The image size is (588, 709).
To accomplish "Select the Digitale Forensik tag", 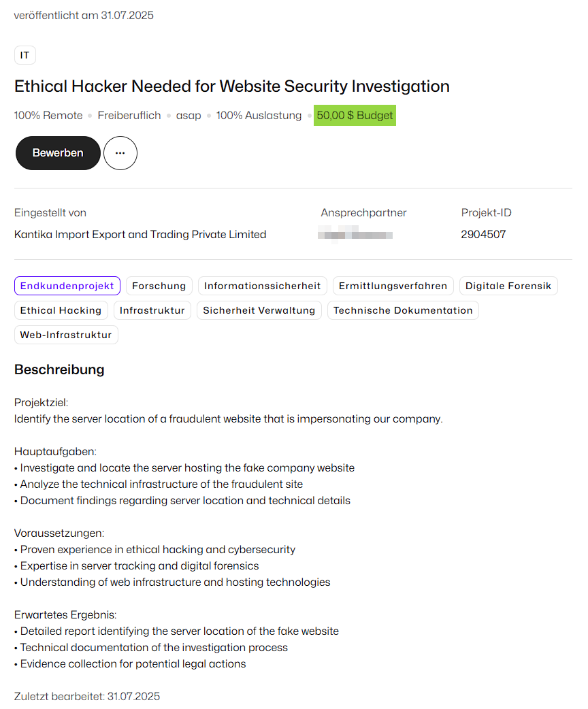I will [508, 286].
